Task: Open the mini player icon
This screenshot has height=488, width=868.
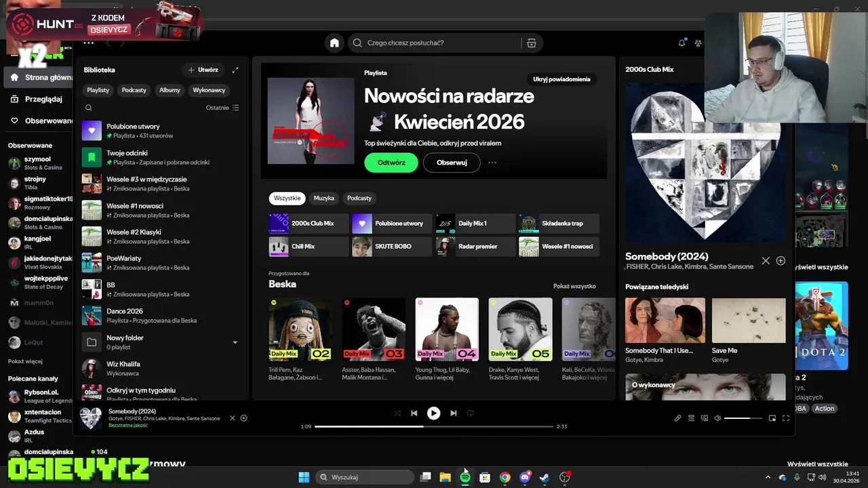Action: click(x=772, y=418)
